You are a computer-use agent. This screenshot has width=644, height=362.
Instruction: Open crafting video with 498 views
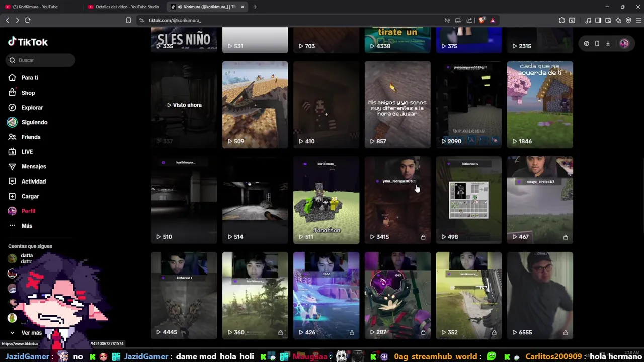pyautogui.click(x=469, y=200)
